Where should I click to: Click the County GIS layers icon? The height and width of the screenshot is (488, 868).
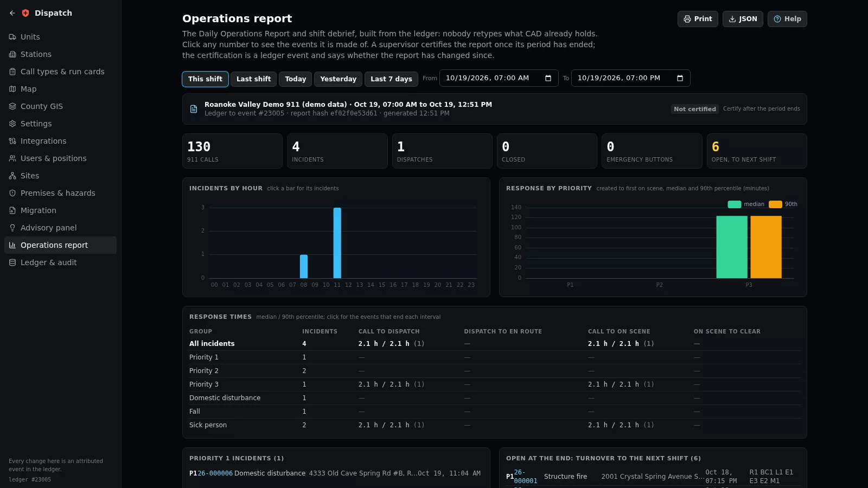(12, 106)
